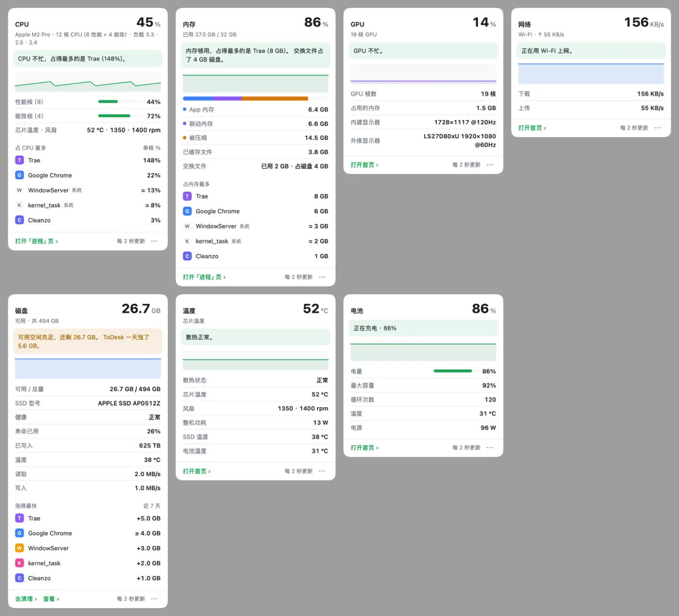Click Google Chrome icon in CPU card
The width and height of the screenshot is (679, 616).
point(19,175)
